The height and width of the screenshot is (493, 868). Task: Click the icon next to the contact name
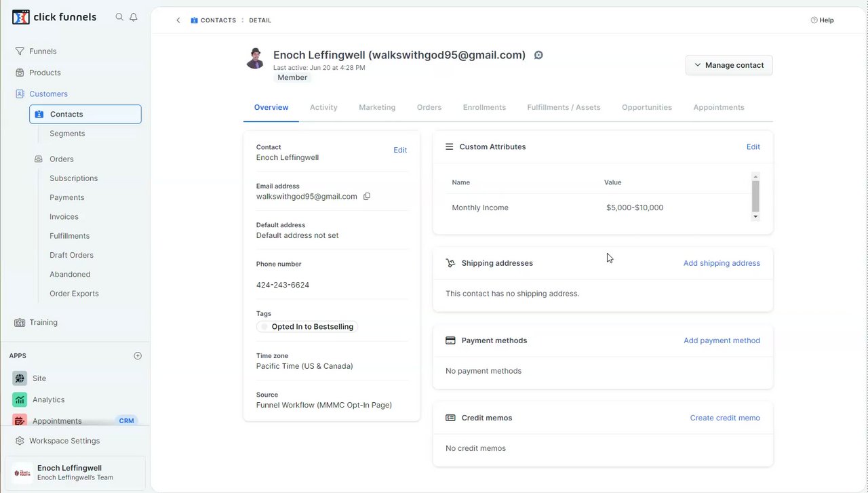tap(538, 56)
